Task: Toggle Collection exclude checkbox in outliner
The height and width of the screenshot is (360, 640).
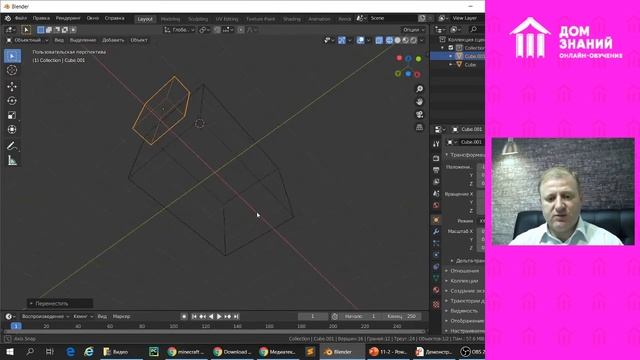Action: click(451, 48)
